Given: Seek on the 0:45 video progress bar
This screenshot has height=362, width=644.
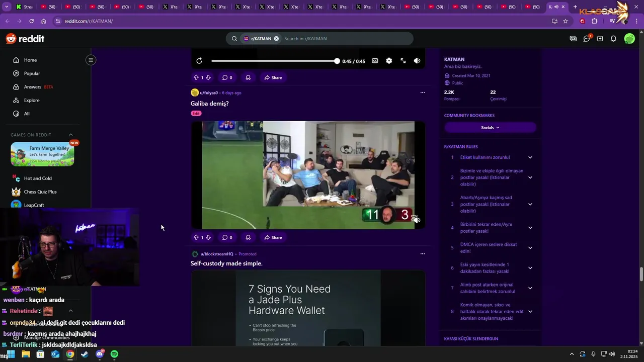Looking at the screenshot, I should click(x=275, y=61).
